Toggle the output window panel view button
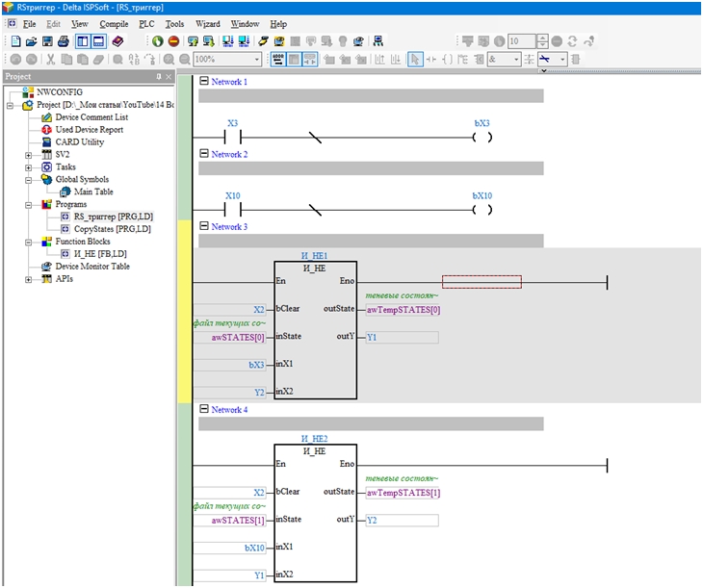The width and height of the screenshot is (703, 588). tap(98, 41)
